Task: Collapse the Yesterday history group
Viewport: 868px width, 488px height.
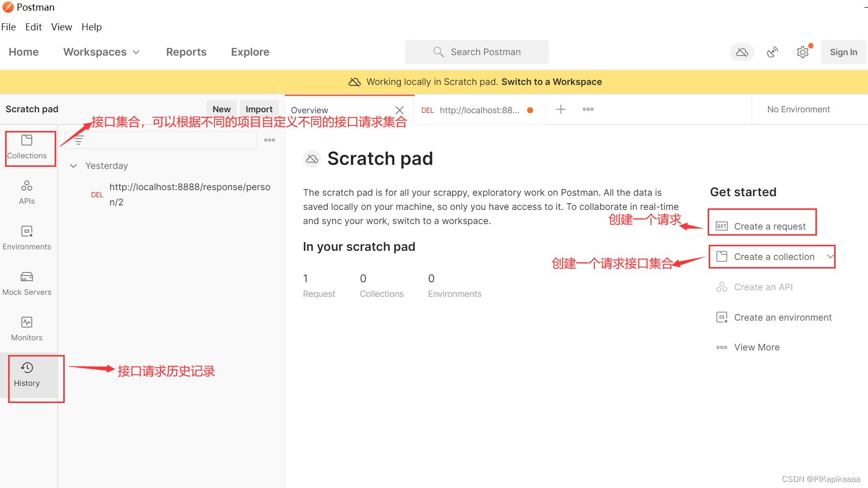Action: click(73, 166)
